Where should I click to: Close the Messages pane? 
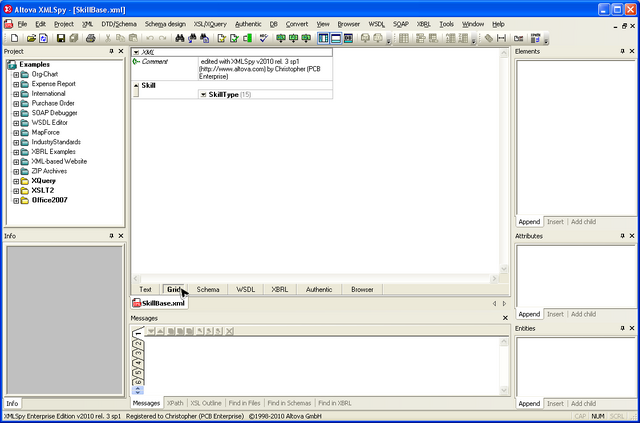click(x=505, y=318)
